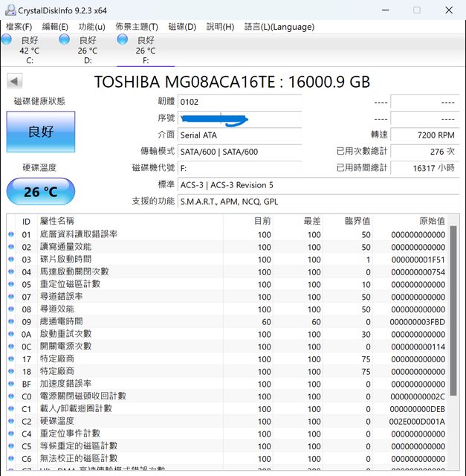Click status dot for attribute 0C
The width and height of the screenshot is (466, 476).
click(11, 347)
